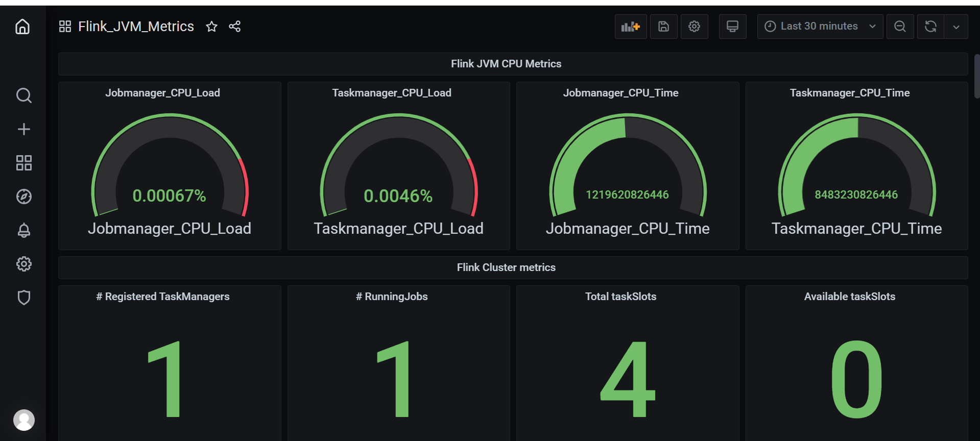Expand the refresh interval dropdown
Viewport: 980px width, 441px height.
coord(956,27)
